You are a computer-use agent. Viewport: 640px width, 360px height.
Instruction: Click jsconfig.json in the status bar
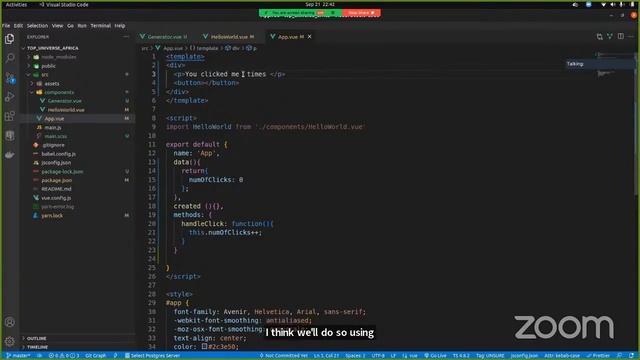524,356
